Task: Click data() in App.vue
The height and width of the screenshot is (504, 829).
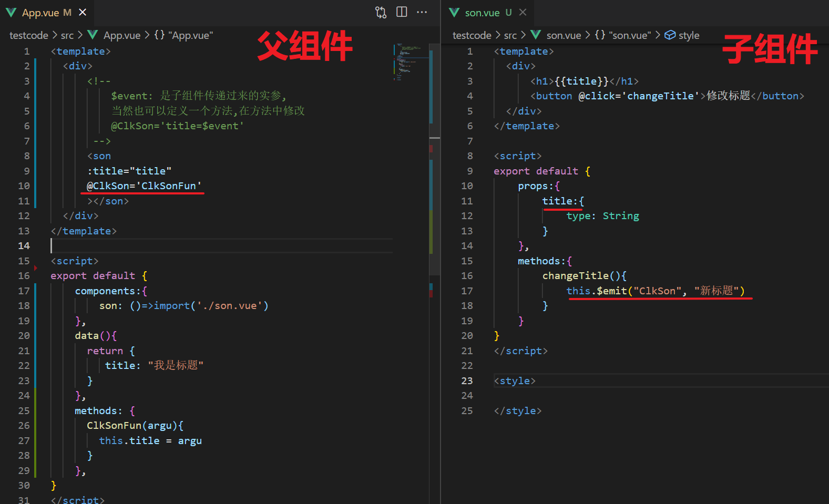Action: 96,335
